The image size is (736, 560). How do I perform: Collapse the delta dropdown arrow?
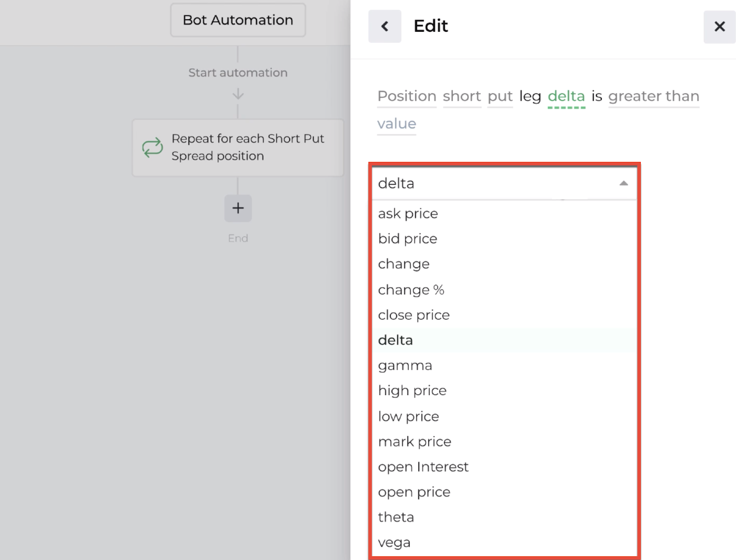point(623,183)
